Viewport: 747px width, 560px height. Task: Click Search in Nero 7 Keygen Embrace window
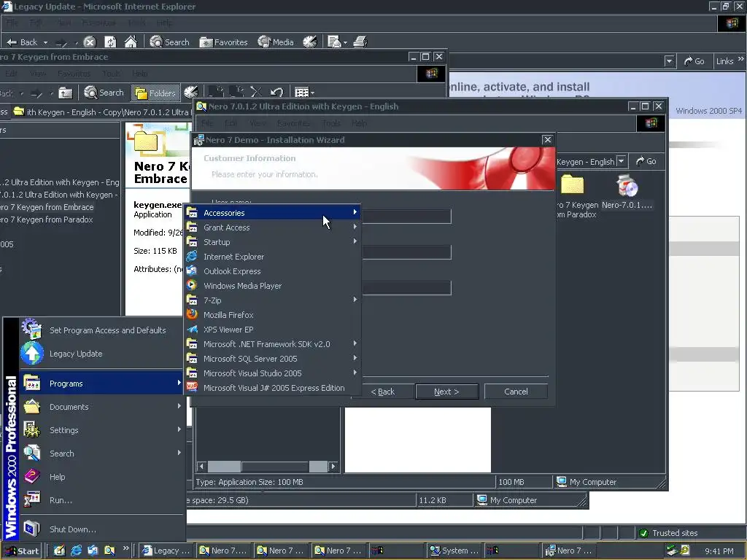(104, 93)
